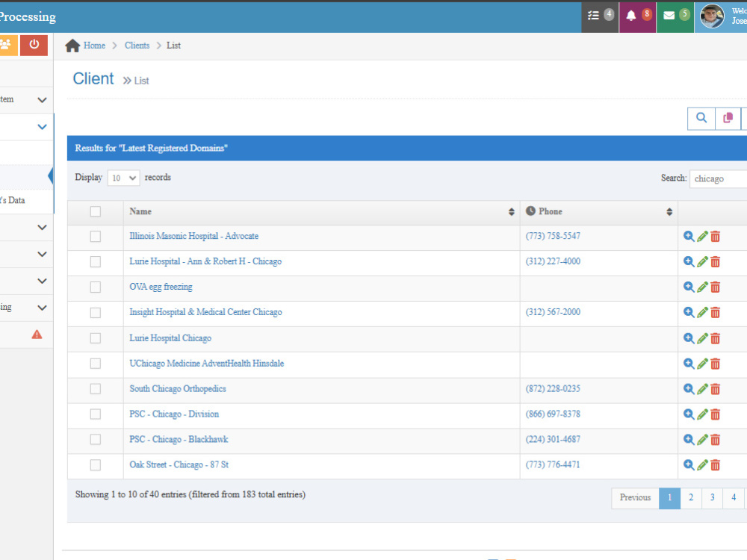This screenshot has width=747, height=560.
Task: Open notifications bell with badge 8
Action: point(637,16)
